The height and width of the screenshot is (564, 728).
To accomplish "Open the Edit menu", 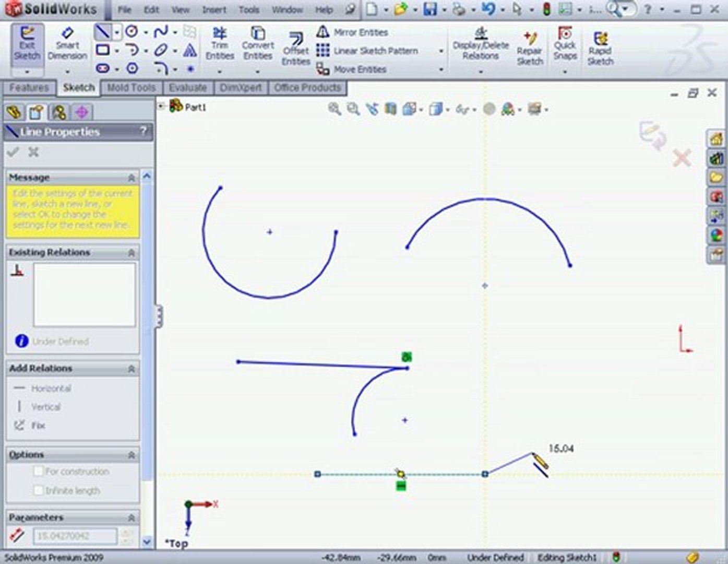I will 151,9.
